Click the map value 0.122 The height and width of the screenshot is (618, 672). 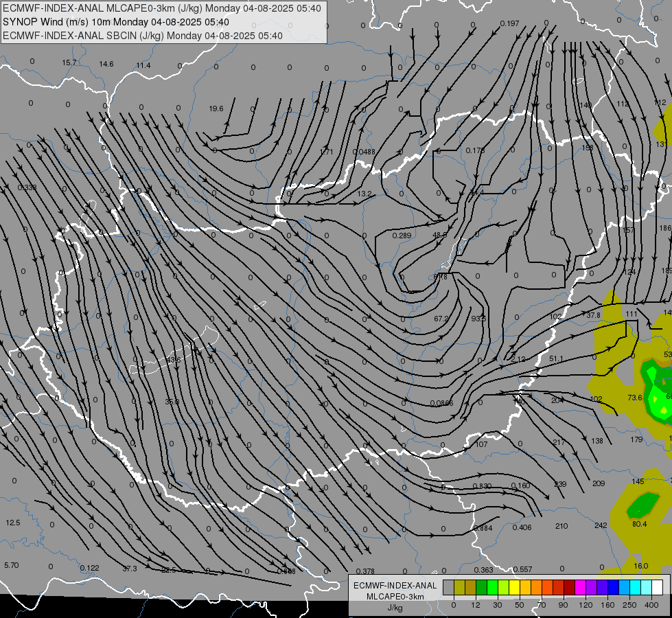click(x=89, y=568)
